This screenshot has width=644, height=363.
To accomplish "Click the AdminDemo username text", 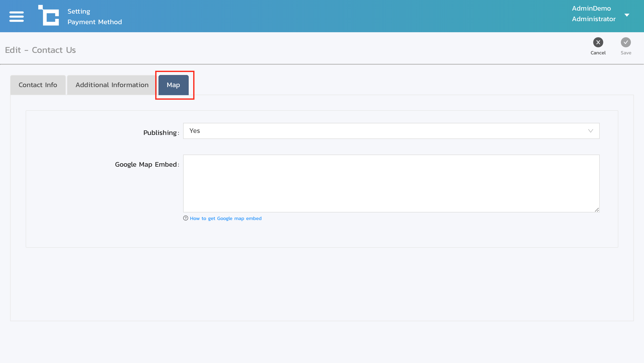I will pyautogui.click(x=591, y=8).
